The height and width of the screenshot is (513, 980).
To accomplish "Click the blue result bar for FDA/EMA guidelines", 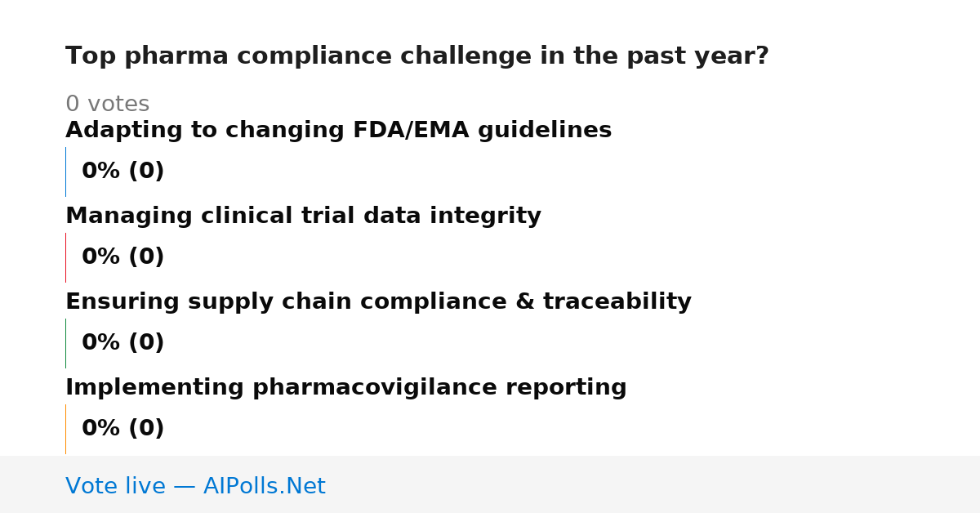I will tap(65, 172).
